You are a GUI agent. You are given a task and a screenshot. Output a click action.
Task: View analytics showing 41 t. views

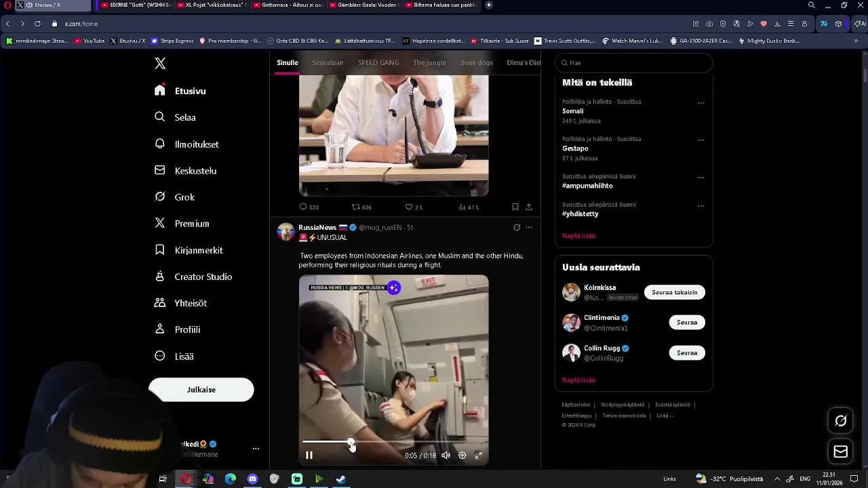(468, 207)
